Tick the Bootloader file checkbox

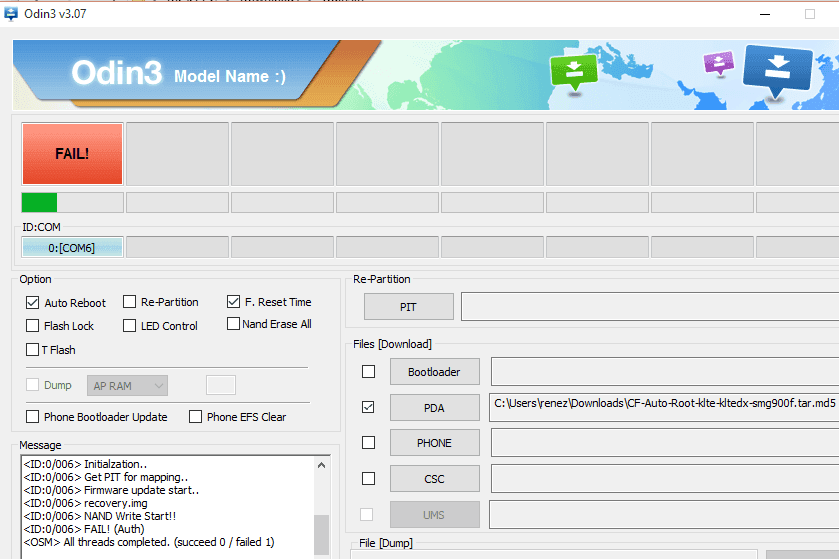368,371
